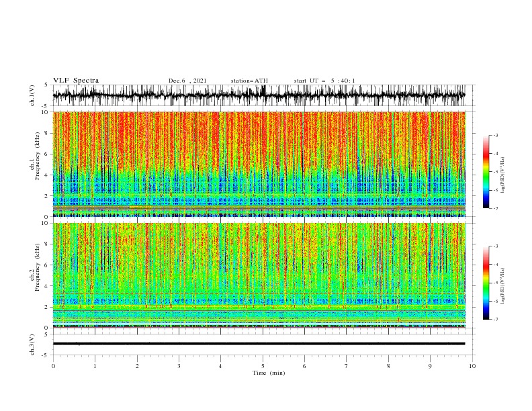The height and width of the screenshot is (411, 532).
Task: Click the "-3" tick on the upper color bar
Action: [496, 135]
